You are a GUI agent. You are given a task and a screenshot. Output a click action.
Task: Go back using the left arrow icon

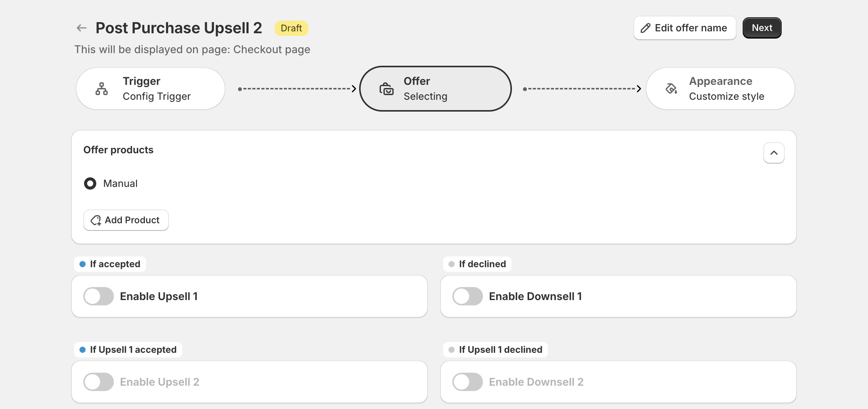[81, 28]
